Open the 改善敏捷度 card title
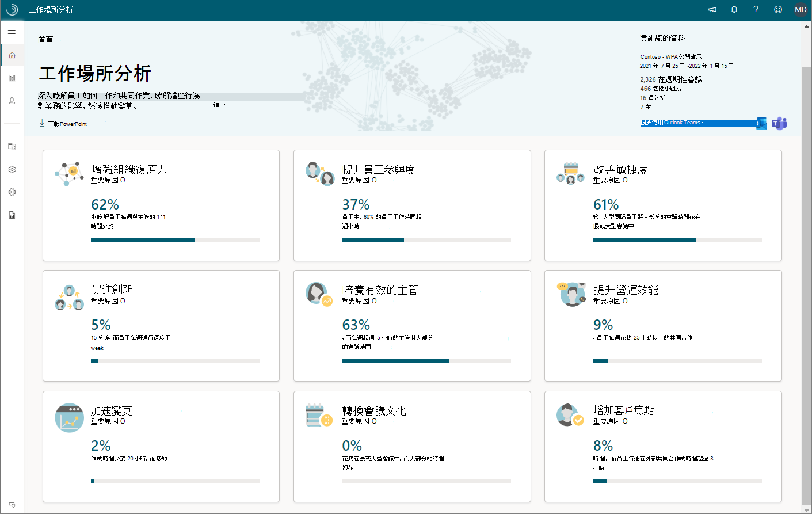This screenshot has width=812, height=514. coord(620,170)
